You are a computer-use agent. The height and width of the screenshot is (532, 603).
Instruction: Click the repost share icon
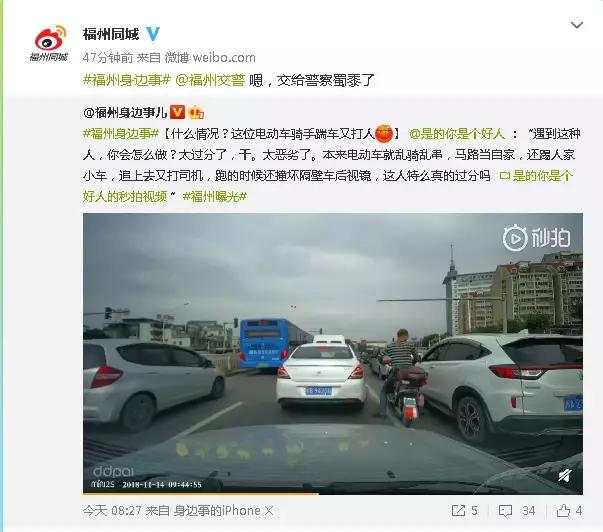458,511
